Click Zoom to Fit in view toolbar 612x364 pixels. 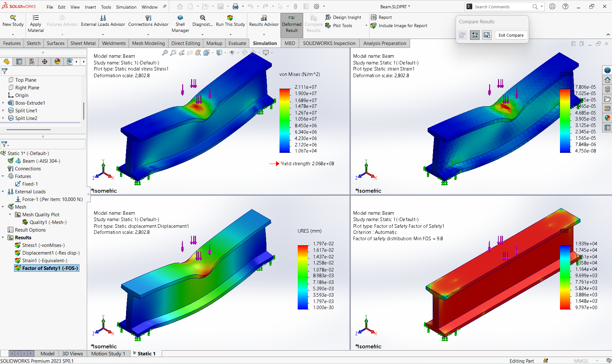pos(165,53)
